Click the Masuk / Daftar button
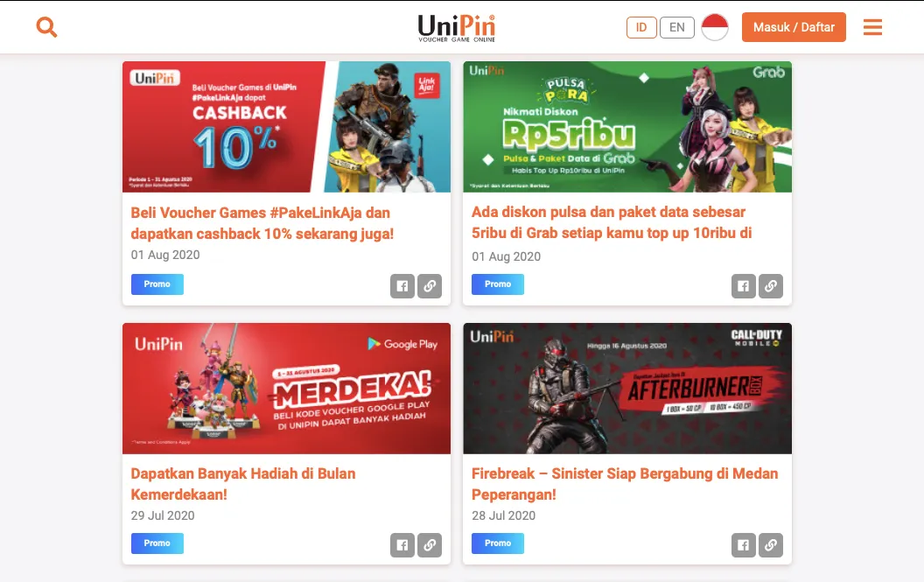The image size is (924, 582). tap(794, 27)
